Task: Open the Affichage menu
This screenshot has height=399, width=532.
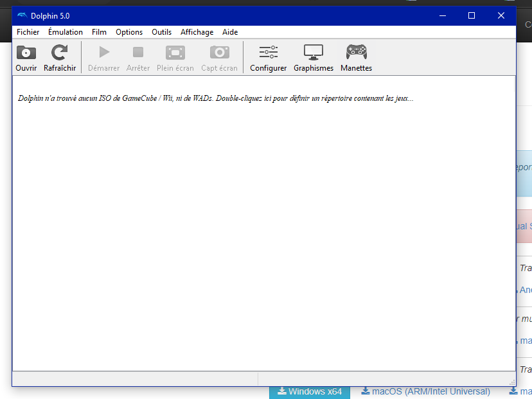Action: tap(197, 32)
